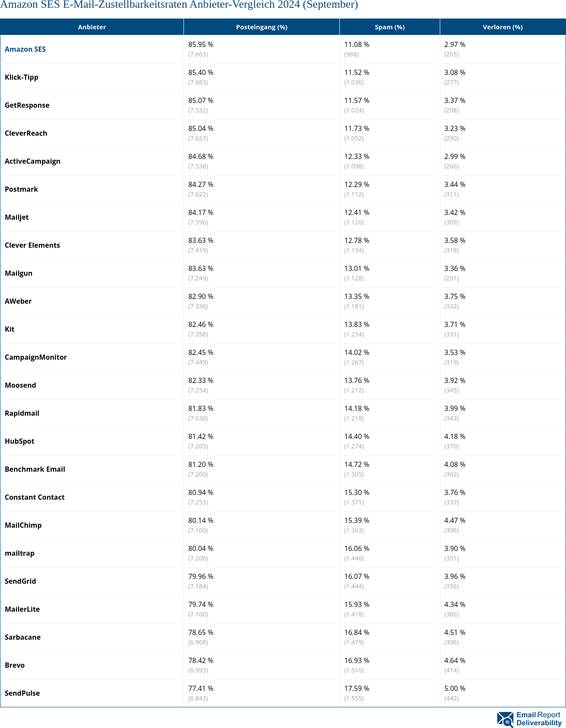
Task: Click the Verloren (%) column header
Action: 502,27
